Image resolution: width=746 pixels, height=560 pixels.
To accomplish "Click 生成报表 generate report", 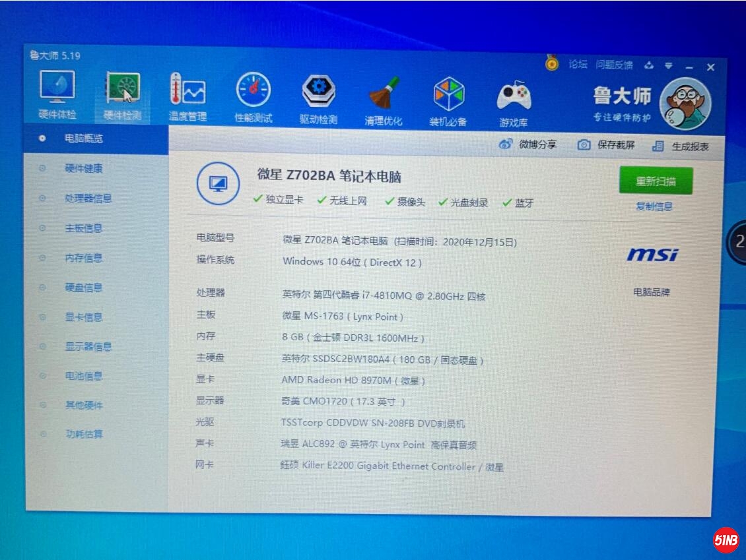I will click(681, 146).
